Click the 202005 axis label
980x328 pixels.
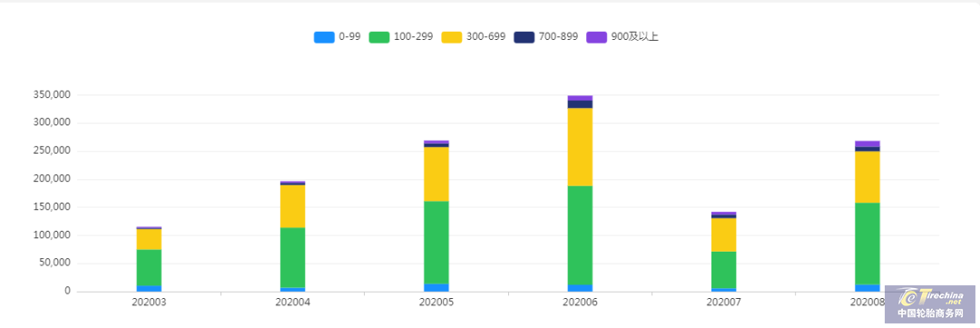(x=436, y=303)
